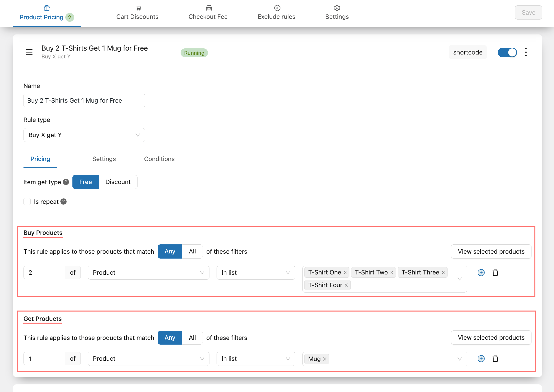Click the shortcode button
The image size is (554, 392).
(468, 52)
